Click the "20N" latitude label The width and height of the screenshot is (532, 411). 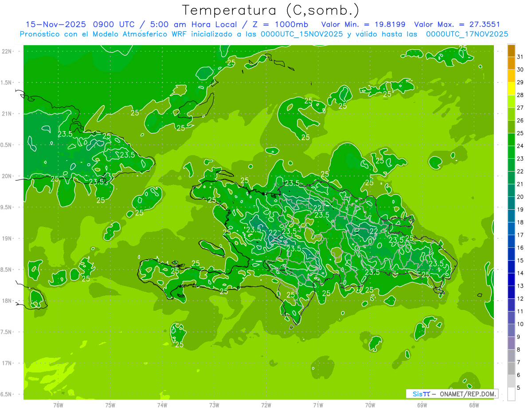(6, 176)
